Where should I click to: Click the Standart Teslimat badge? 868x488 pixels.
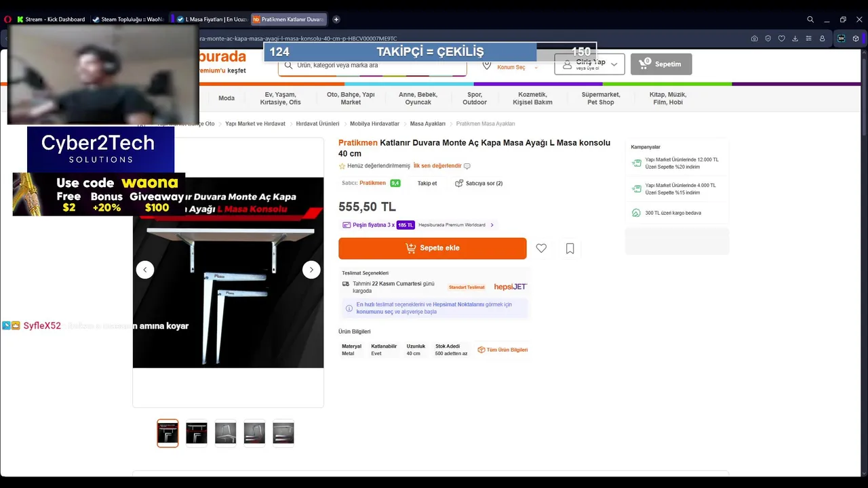(467, 287)
